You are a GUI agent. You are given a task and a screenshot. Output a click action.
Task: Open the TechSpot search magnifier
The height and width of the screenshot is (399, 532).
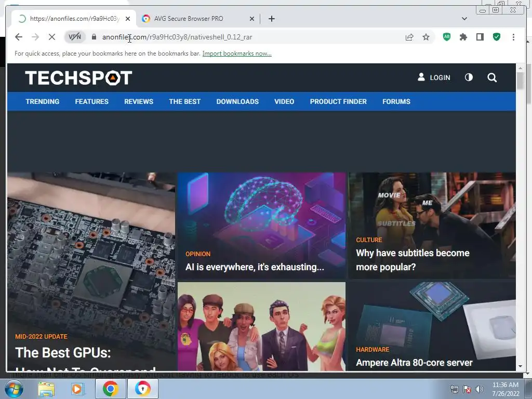[x=492, y=78]
